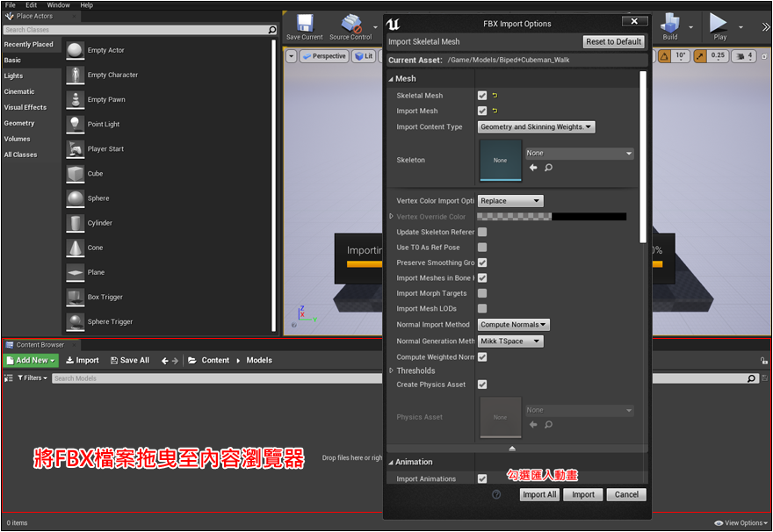Open Vertex Color Import Option dropdown
This screenshot has height=532, width=773.
(x=510, y=201)
